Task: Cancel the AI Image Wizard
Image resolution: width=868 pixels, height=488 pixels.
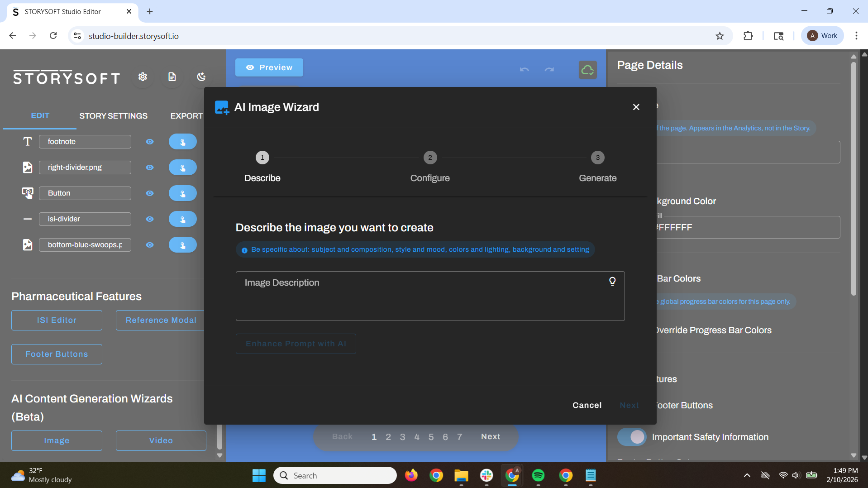Action: [x=587, y=405]
